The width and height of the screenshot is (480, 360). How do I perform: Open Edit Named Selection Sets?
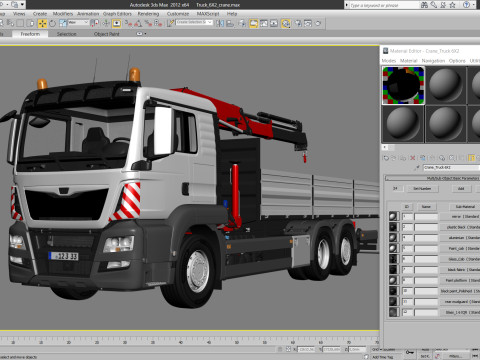point(170,23)
